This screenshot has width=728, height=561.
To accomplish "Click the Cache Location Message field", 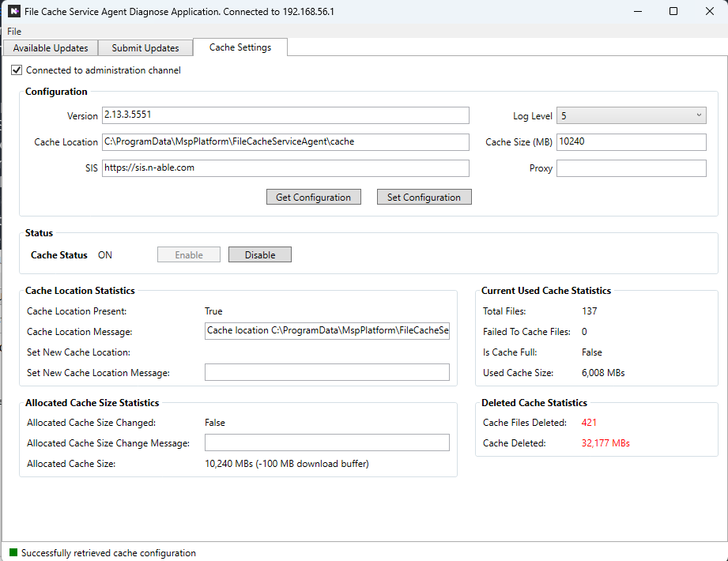I will [x=326, y=331].
